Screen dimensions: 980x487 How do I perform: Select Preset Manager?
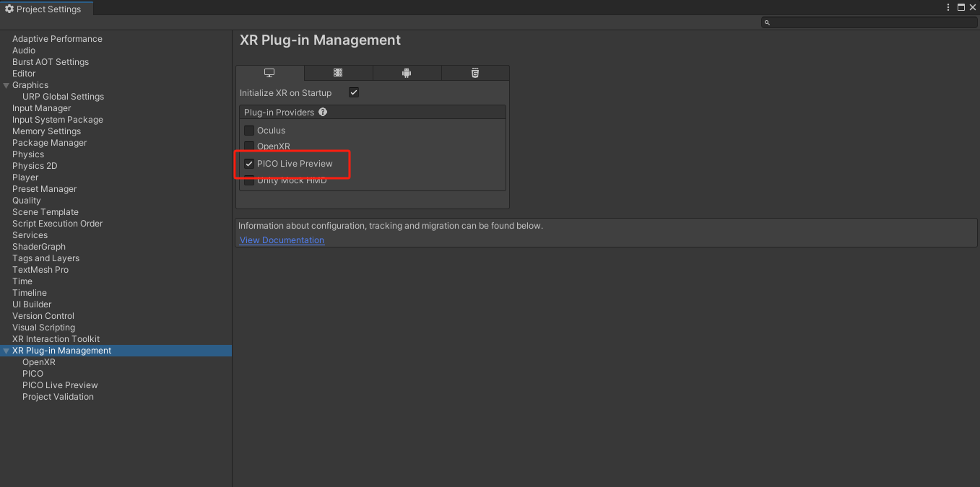(x=44, y=189)
